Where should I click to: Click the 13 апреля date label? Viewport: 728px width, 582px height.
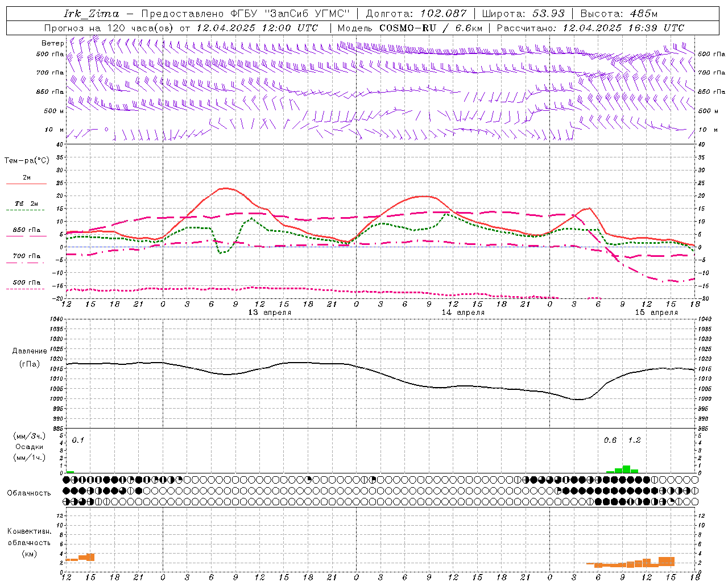(270, 313)
